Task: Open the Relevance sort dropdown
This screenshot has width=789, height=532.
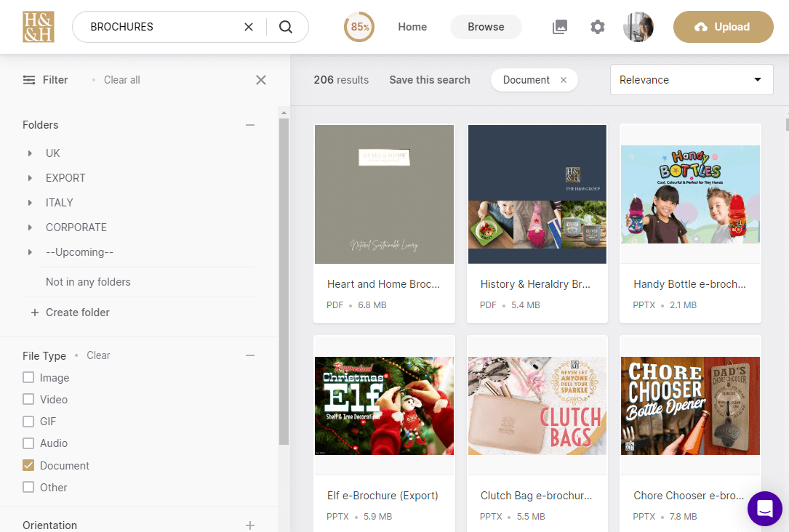Action: [692, 79]
